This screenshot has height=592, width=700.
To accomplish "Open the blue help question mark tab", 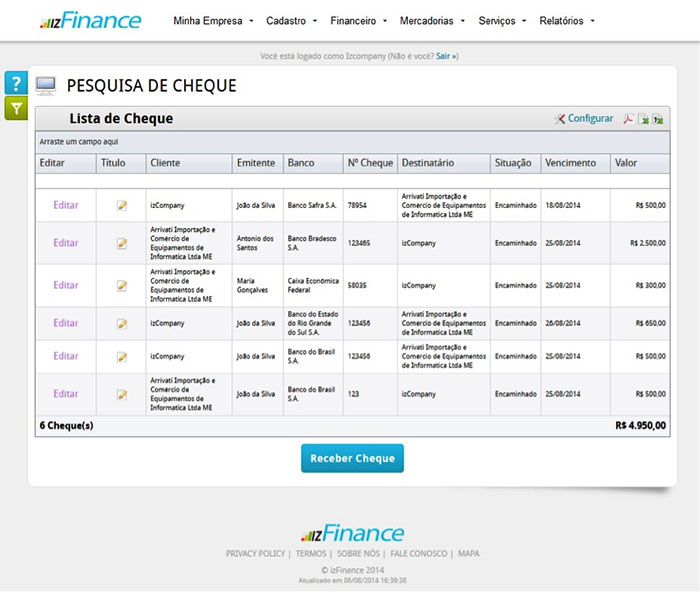I will pos(15,83).
